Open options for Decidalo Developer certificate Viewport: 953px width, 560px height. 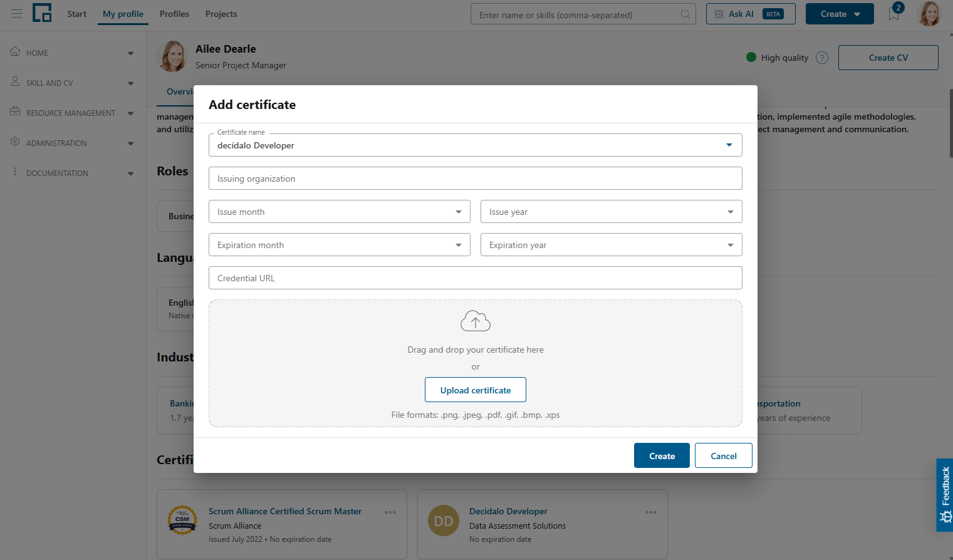651,512
